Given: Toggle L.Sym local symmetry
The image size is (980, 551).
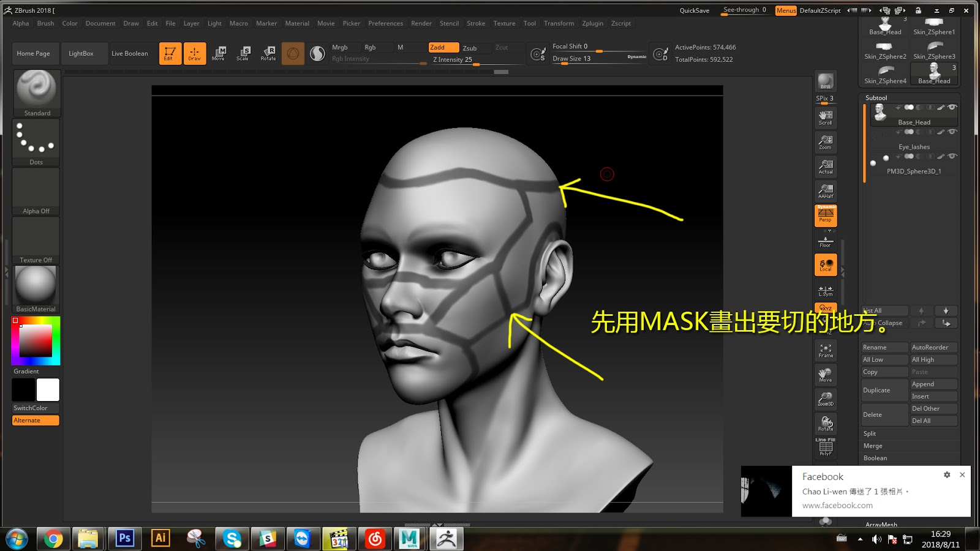Looking at the screenshot, I should (826, 290).
